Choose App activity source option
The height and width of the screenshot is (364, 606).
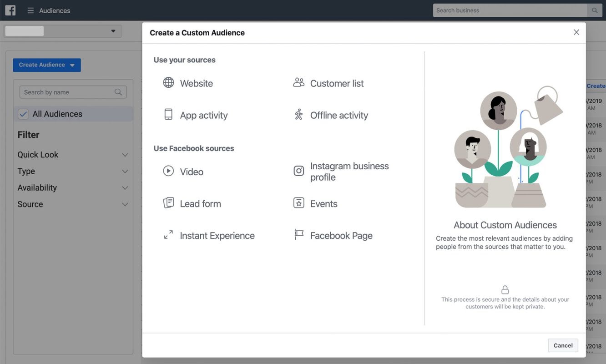tap(195, 115)
